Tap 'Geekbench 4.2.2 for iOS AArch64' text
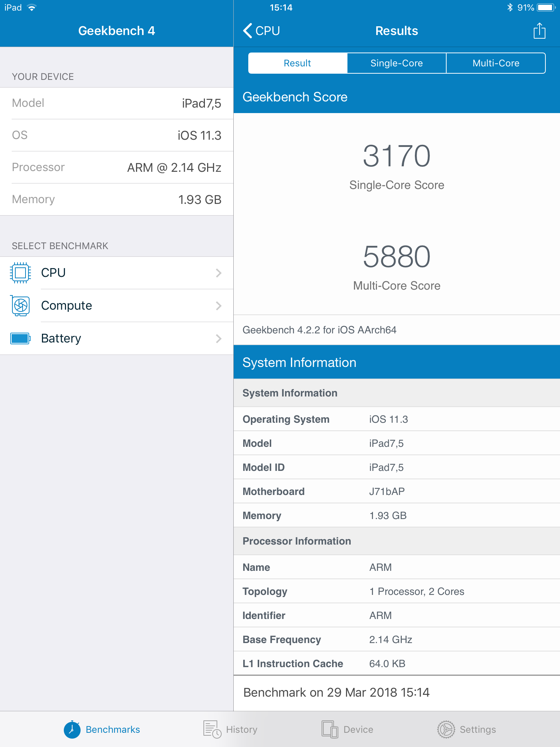This screenshot has height=747, width=560. coord(319,330)
